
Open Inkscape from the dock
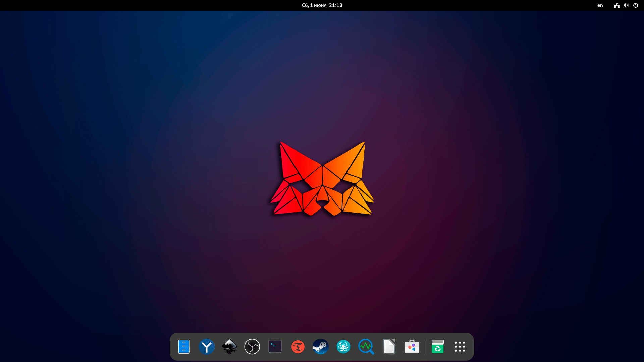229,347
